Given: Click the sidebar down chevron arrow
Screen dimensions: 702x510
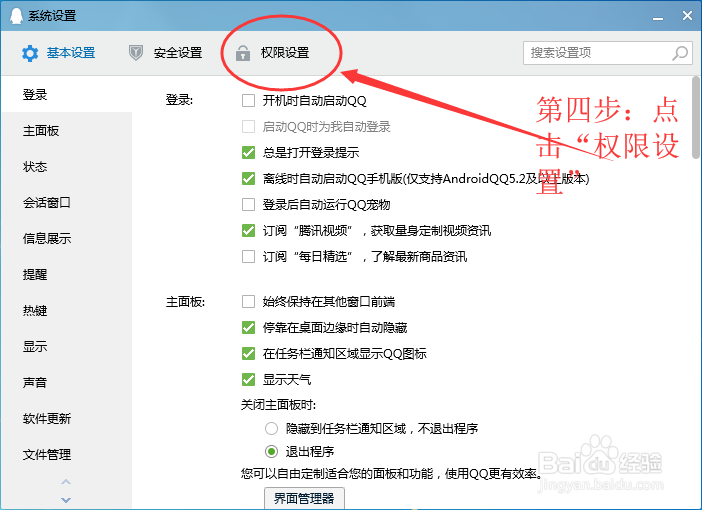Looking at the screenshot, I should pos(66,500).
